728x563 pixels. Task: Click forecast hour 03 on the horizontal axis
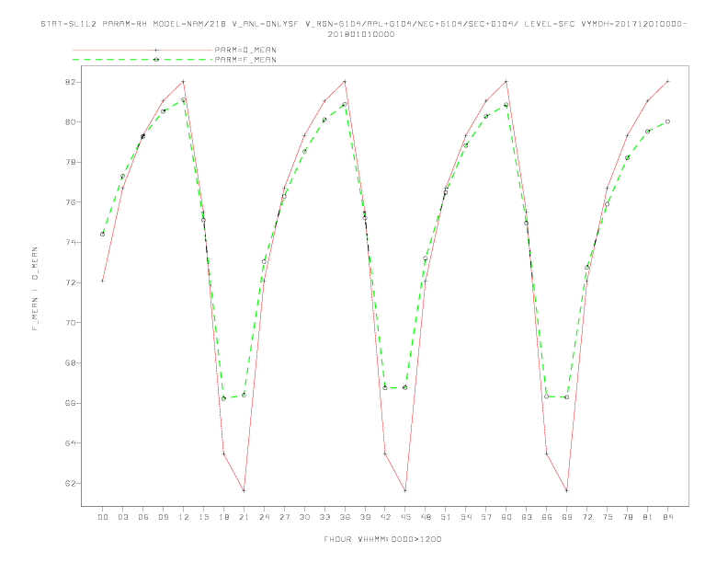[x=122, y=517]
